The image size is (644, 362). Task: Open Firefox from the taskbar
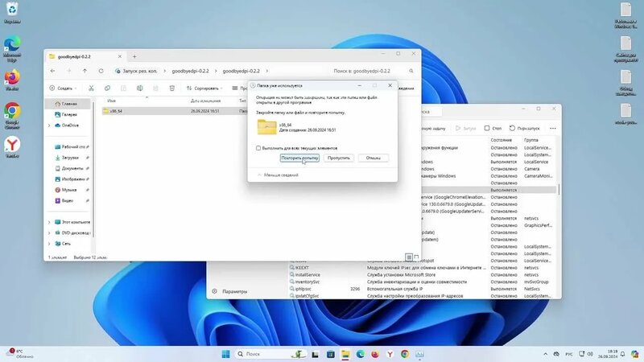click(x=375, y=354)
